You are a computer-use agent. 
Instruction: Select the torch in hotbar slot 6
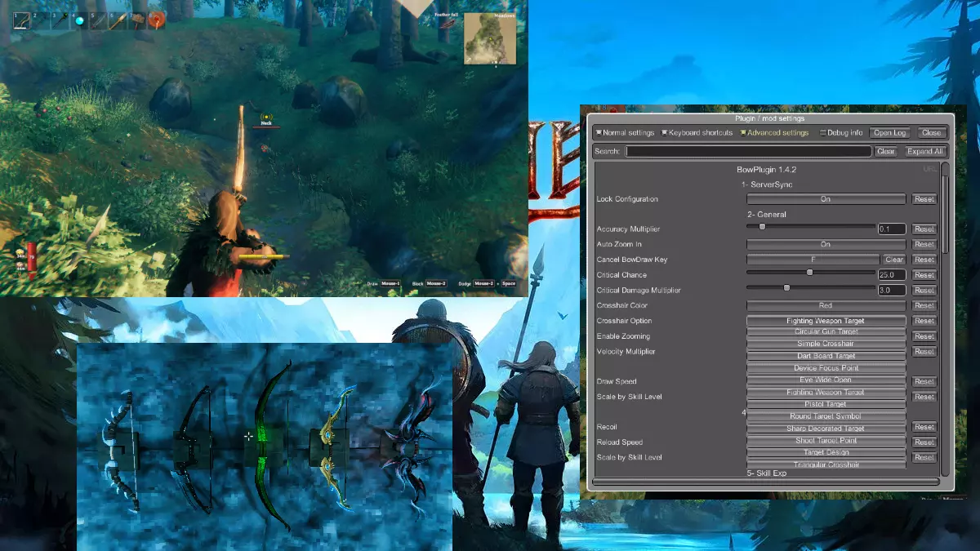point(118,20)
